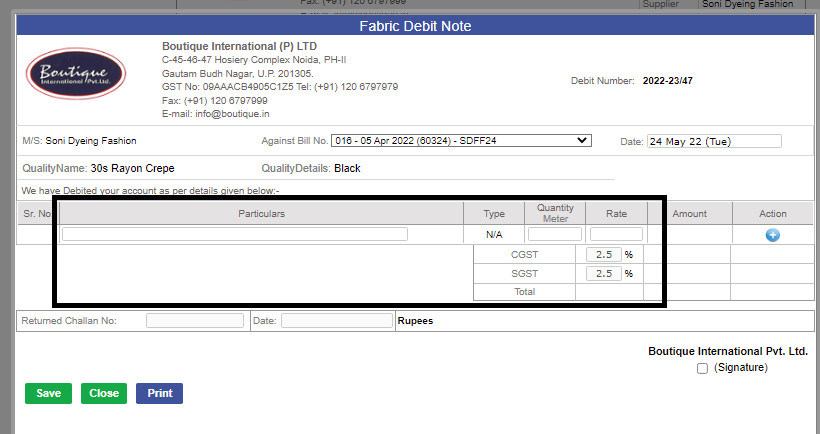The image size is (820, 434).
Task: Click the Debit Number 2022-23/47 text
Action: point(668,81)
